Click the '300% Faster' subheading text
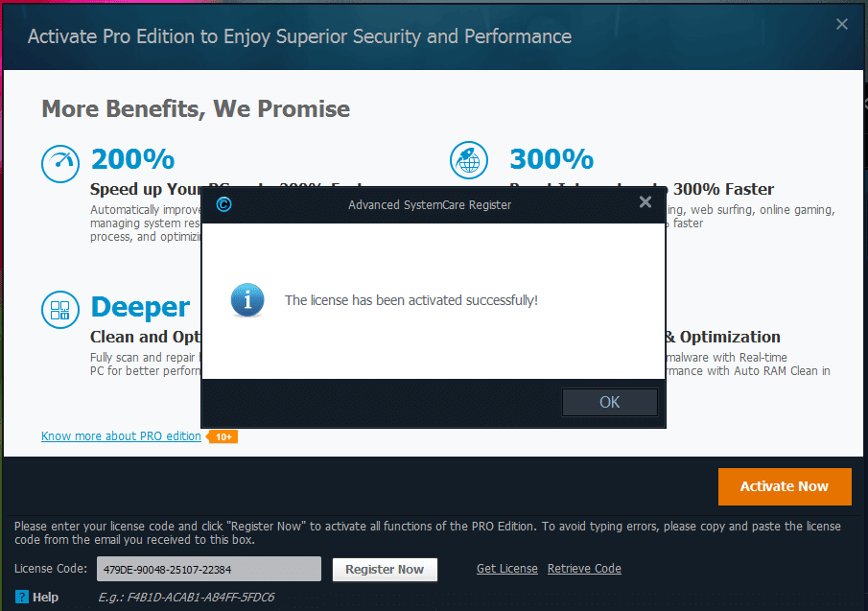This screenshot has width=868, height=611. point(723,189)
